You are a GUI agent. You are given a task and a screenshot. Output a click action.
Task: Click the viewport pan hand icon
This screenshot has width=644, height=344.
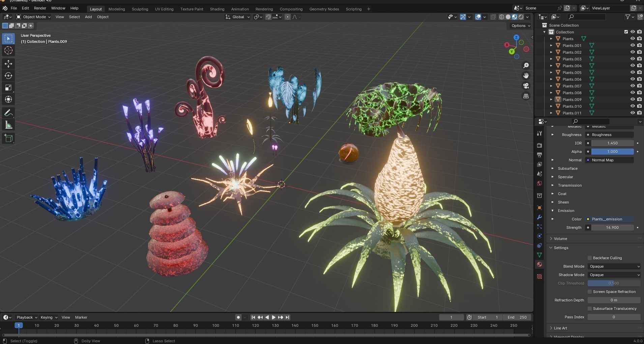[526, 76]
